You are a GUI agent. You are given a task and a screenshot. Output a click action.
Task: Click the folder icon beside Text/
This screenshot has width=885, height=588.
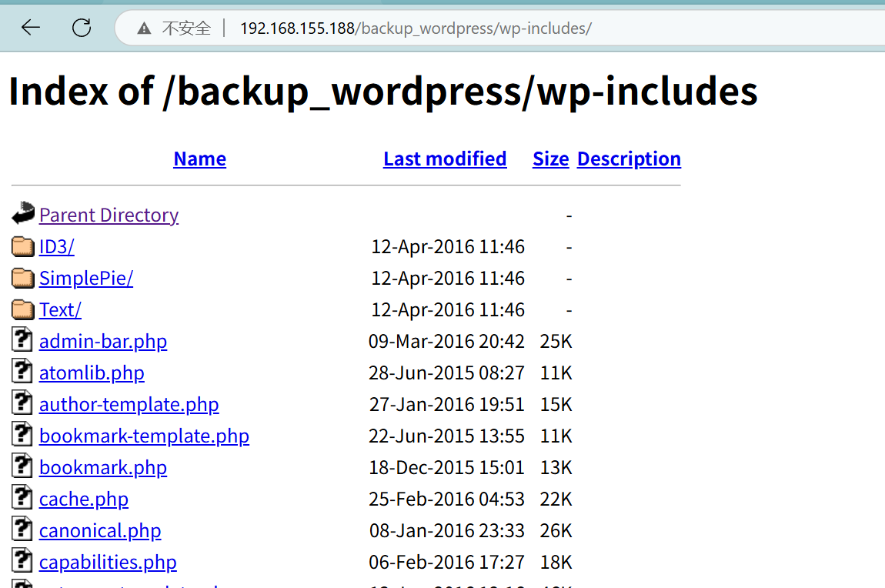(23, 309)
